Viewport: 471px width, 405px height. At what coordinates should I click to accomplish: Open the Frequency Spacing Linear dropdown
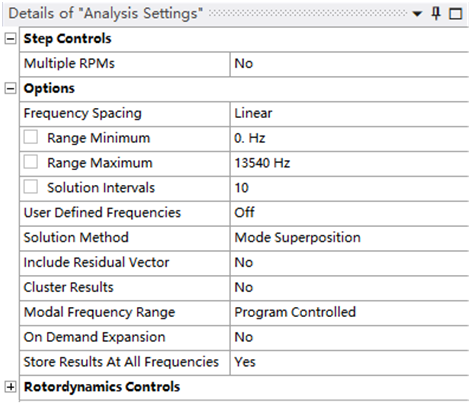[x=349, y=113]
